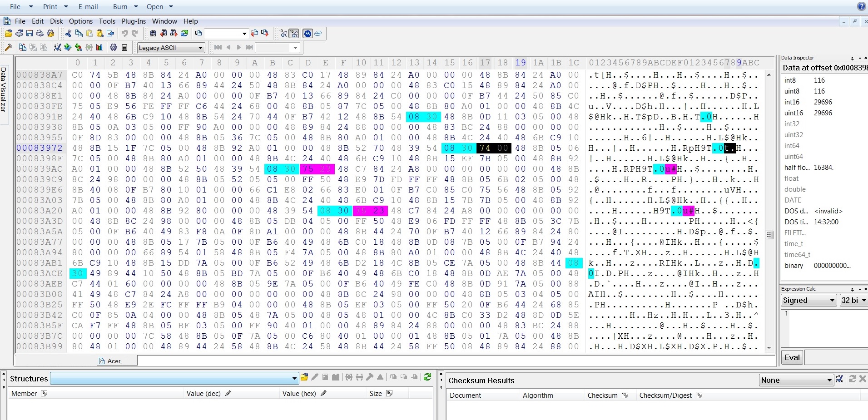The image size is (868, 420).
Task: Click Structures panel green refresh icon
Action: click(427, 377)
